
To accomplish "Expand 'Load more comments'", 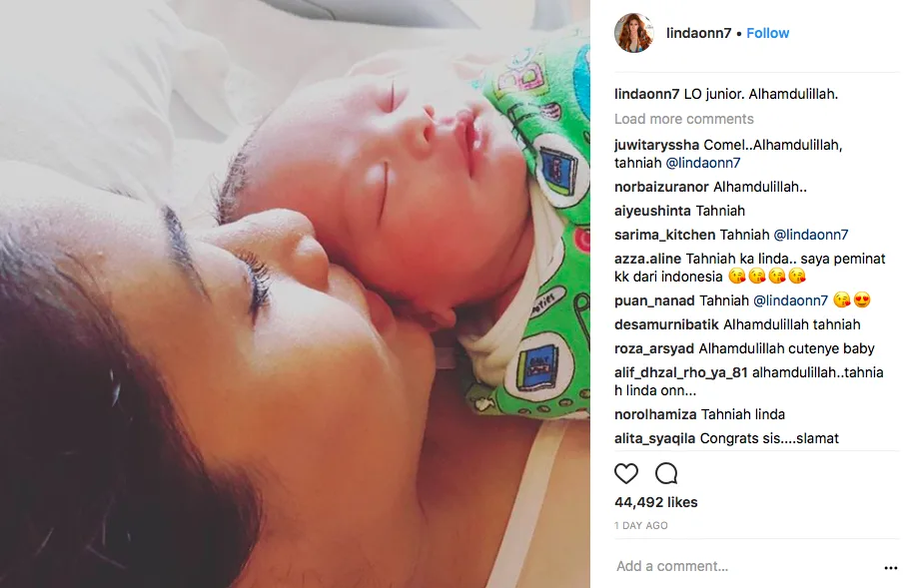I will 684,119.
